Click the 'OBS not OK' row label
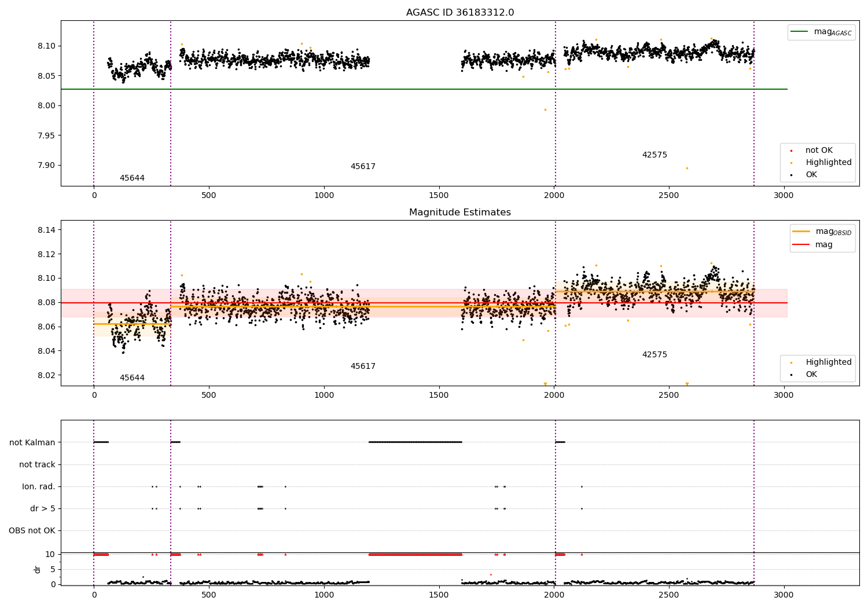The height and width of the screenshot is (608, 868). tap(32, 530)
